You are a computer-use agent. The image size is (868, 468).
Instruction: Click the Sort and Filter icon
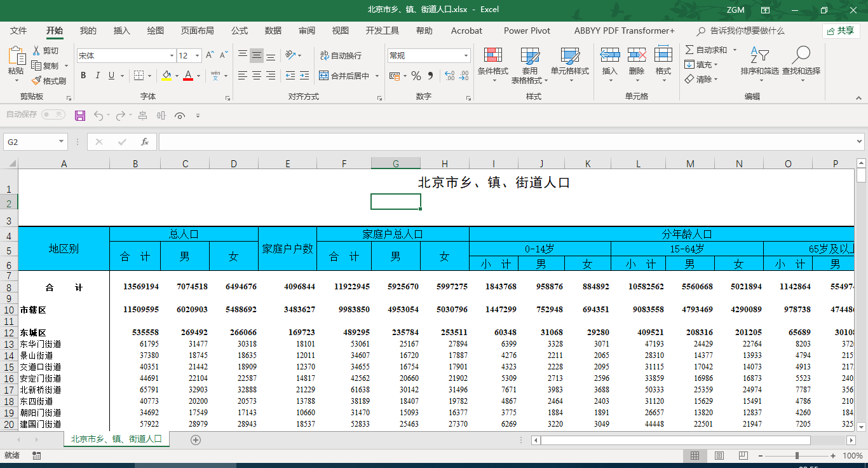[x=759, y=55]
